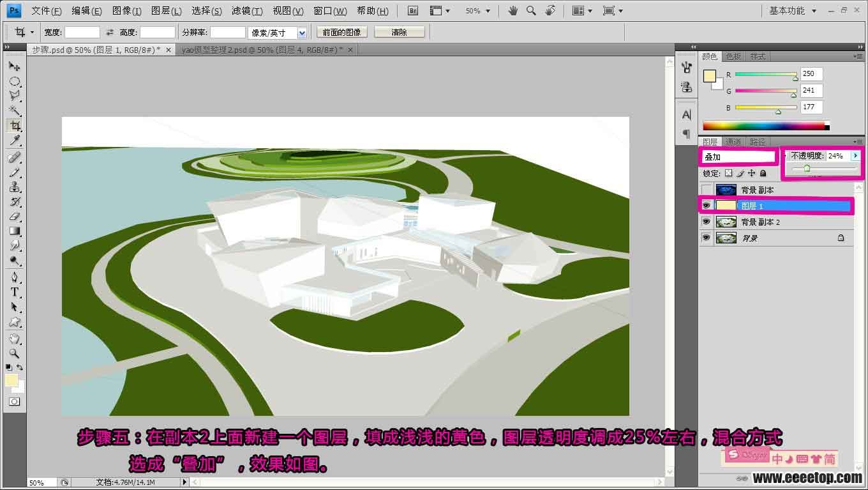Select the Brush tool

tap(15, 172)
